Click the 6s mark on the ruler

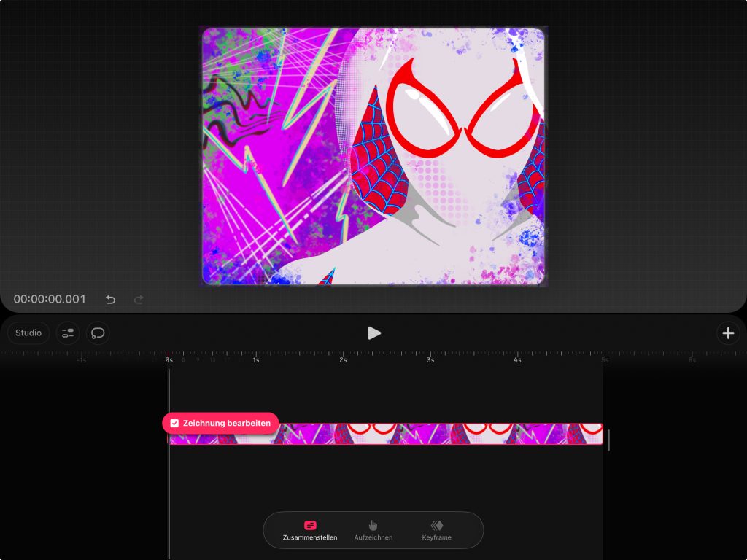point(692,359)
